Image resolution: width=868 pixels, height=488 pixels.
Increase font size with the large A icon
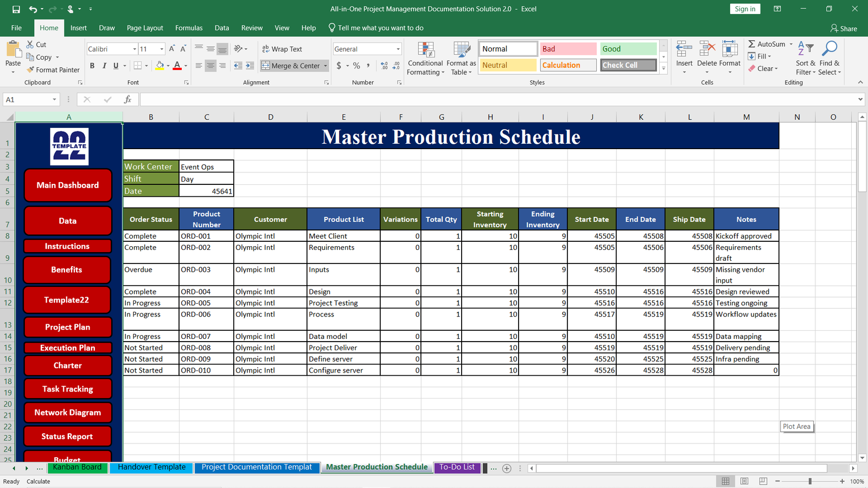(x=172, y=49)
